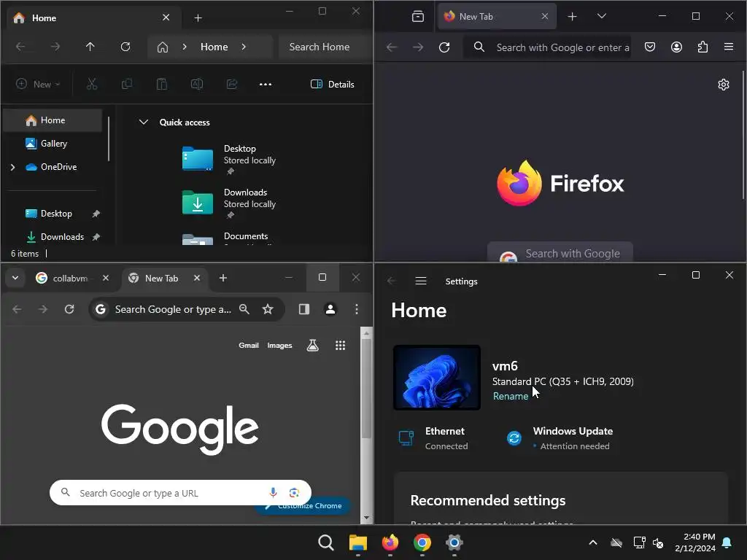
Task: Open Firefox new tab personalize gear
Action: tap(723, 85)
